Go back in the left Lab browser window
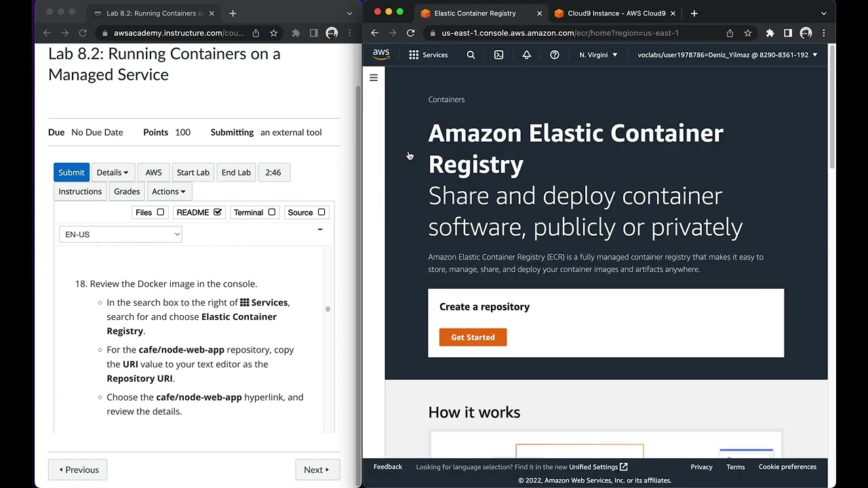Viewport: 868px width, 488px height. (x=47, y=33)
